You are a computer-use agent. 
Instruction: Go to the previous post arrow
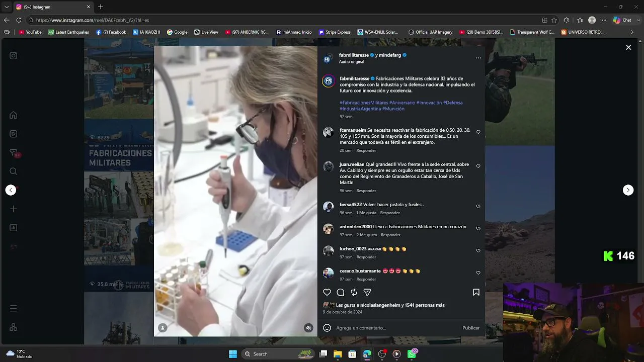(11, 190)
